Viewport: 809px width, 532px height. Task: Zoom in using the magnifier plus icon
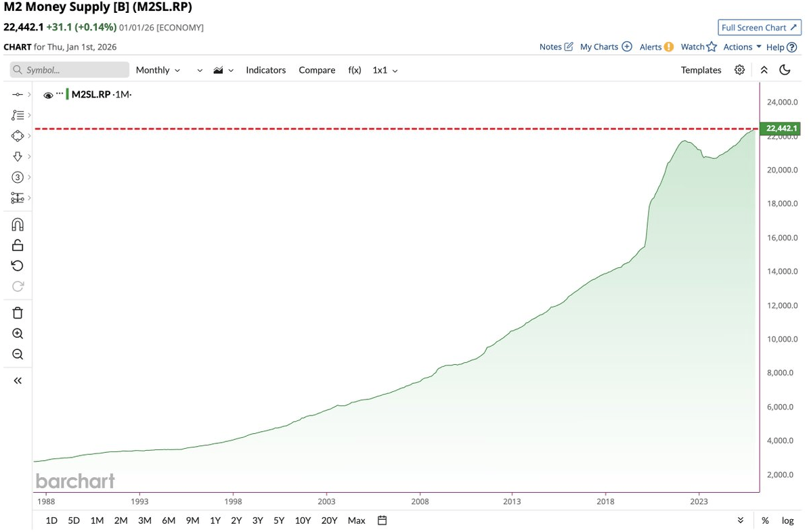point(17,333)
